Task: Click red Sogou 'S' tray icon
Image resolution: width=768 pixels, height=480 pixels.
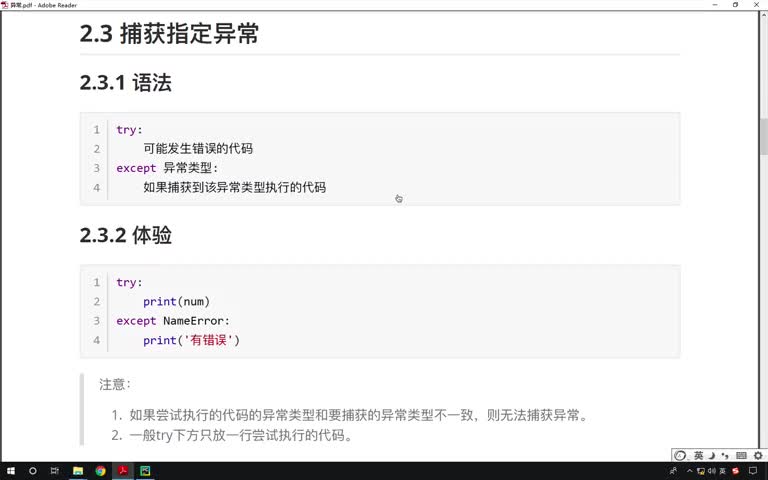Action: tap(735, 471)
